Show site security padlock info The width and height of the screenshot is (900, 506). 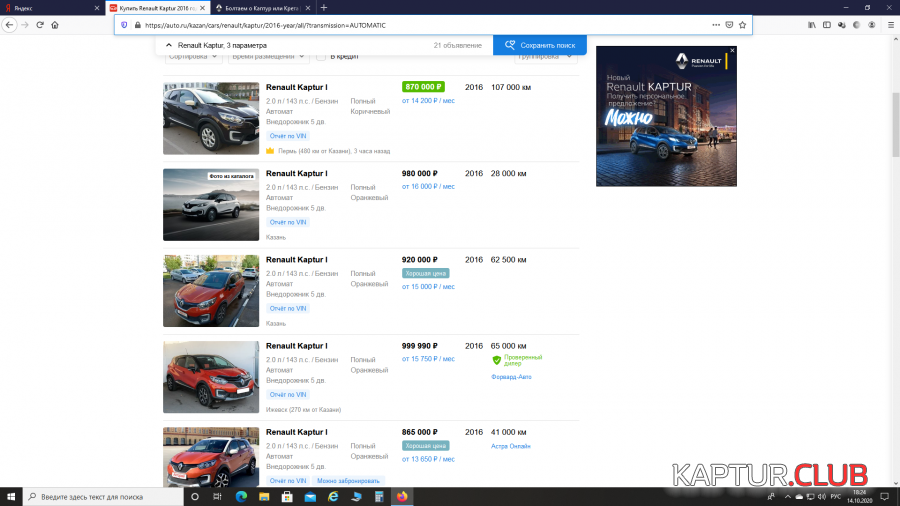coord(137,25)
